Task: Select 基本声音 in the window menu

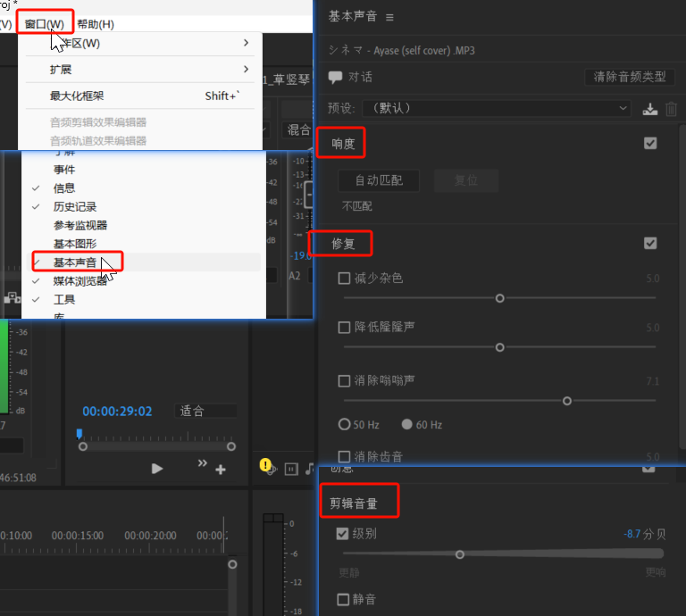Action: 144,262
